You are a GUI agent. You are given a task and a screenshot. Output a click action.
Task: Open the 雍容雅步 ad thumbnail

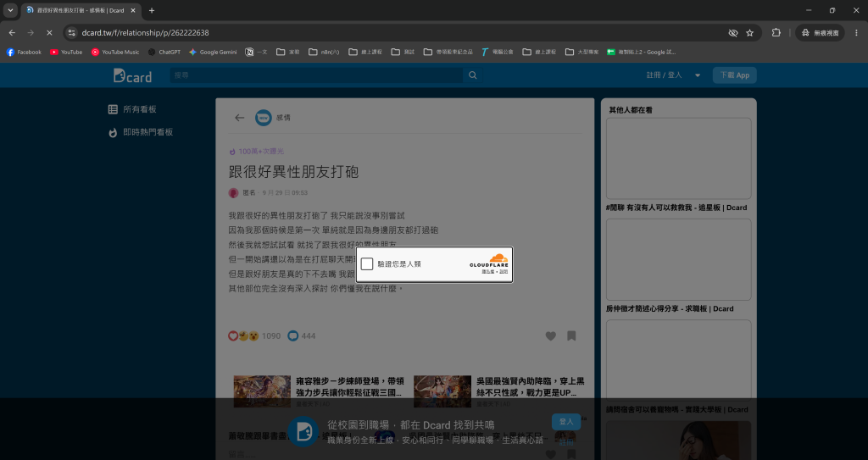point(262,391)
